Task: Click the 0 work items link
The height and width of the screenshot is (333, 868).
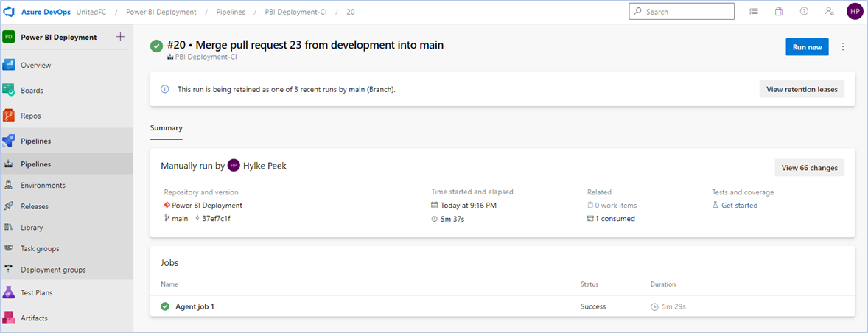Action: 616,206
